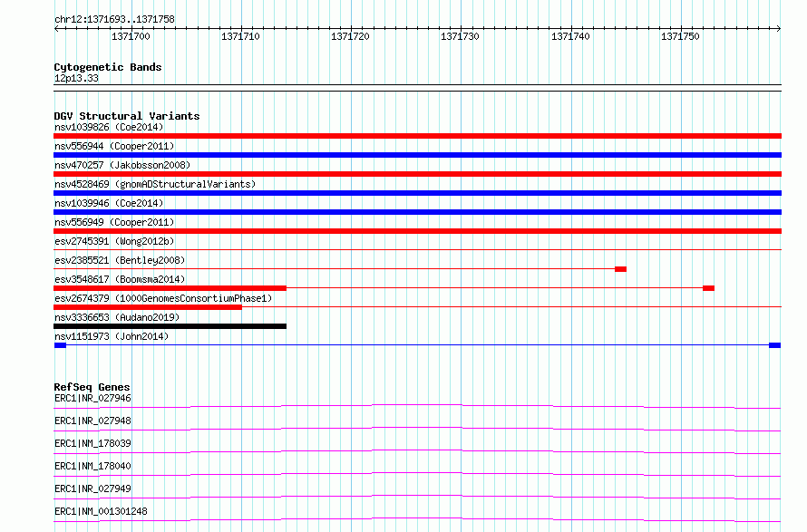Select ruler tick label 1371720
The image size is (807, 532).
tap(350, 36)
